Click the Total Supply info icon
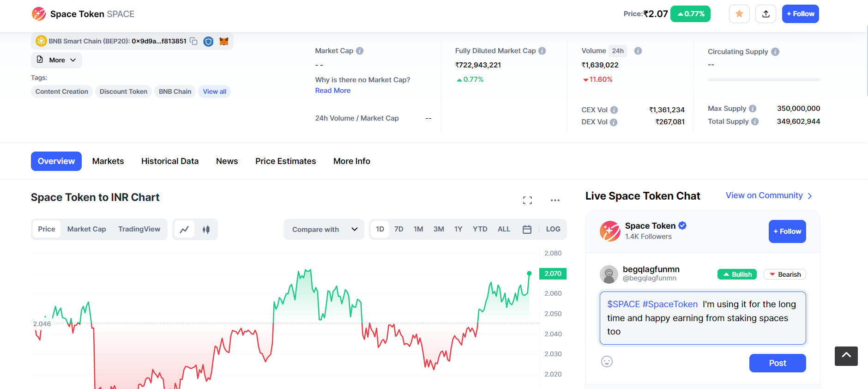Viewport: 868px width, 389px height. click(755, 122)
